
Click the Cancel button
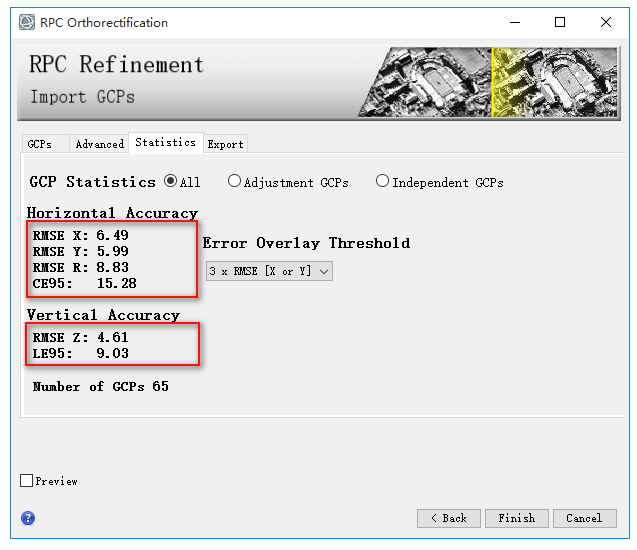point(585,518)
